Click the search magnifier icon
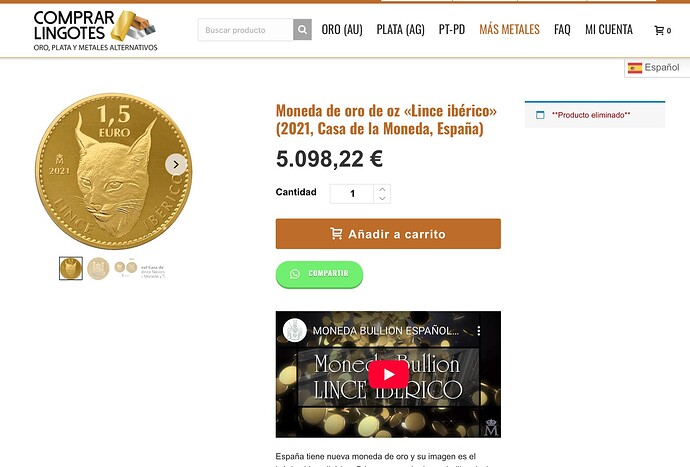The height and width of the screenshot is (467, 690). (302, 30)
